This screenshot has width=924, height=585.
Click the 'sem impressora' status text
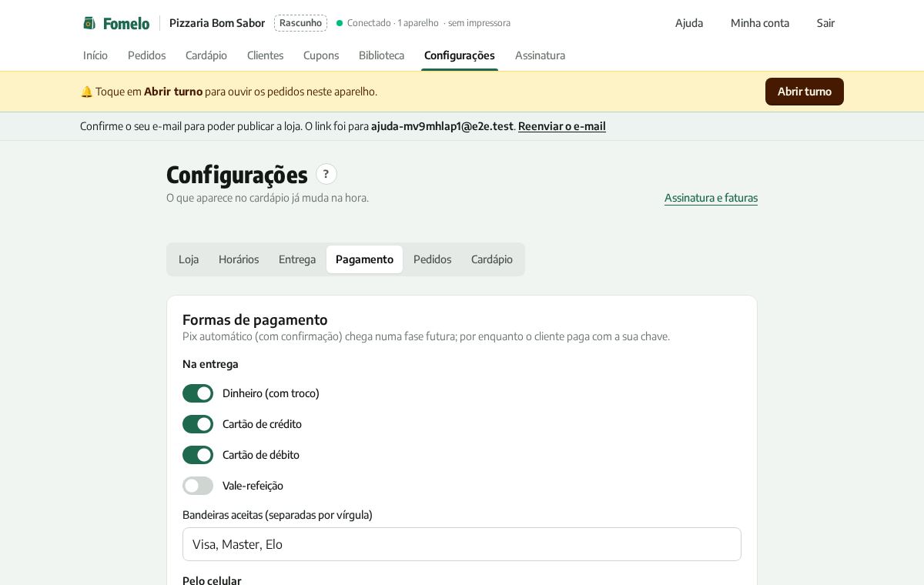click(x=479, y=23)
